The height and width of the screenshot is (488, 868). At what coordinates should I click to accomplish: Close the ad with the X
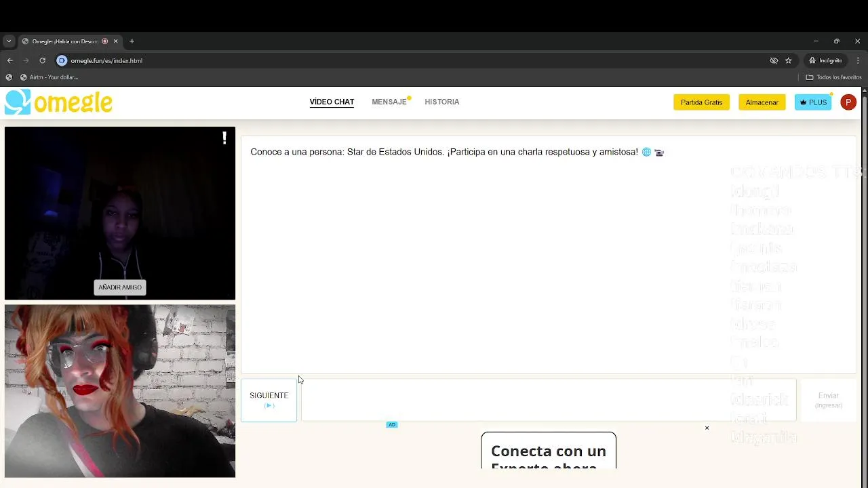coord(707,428)
